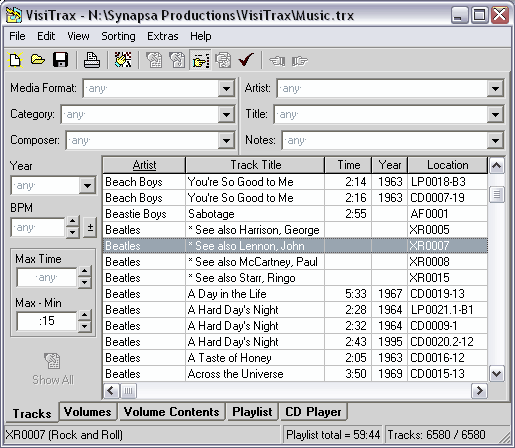Click the Print toolbar icon

(92, 60)
